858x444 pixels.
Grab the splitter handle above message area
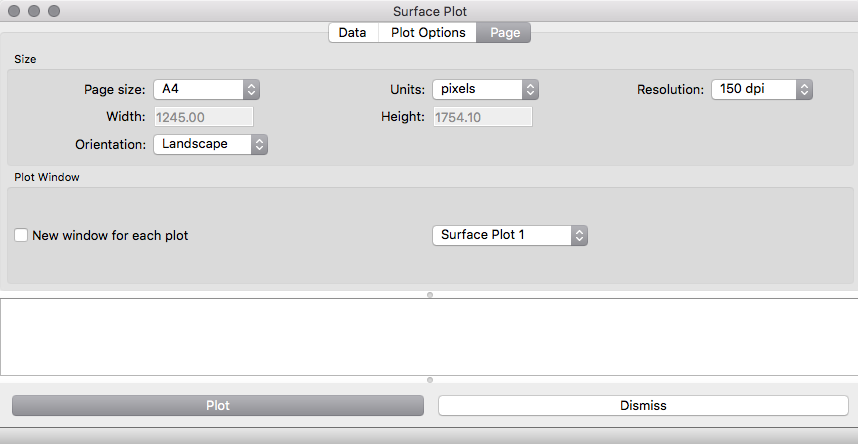(x=430, y=294)
